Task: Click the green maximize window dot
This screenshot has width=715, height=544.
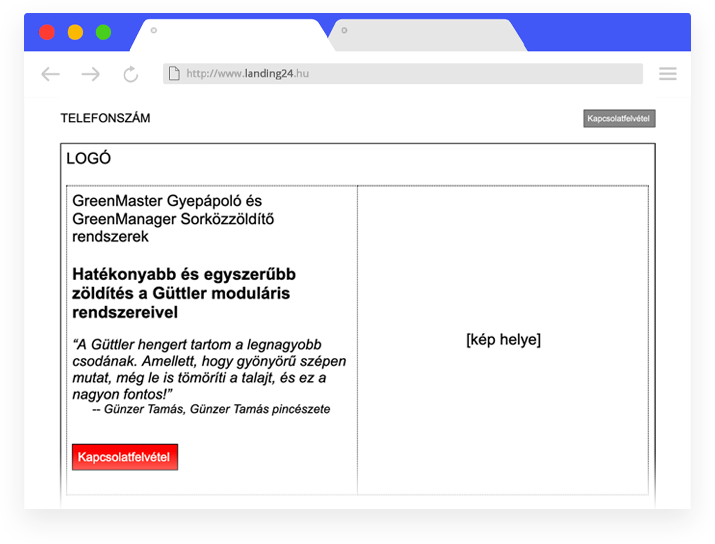Action: [103, 32]
